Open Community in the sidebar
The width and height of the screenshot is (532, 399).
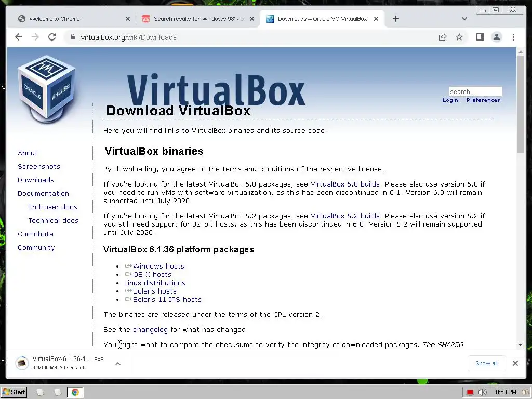tap(36, 248)
